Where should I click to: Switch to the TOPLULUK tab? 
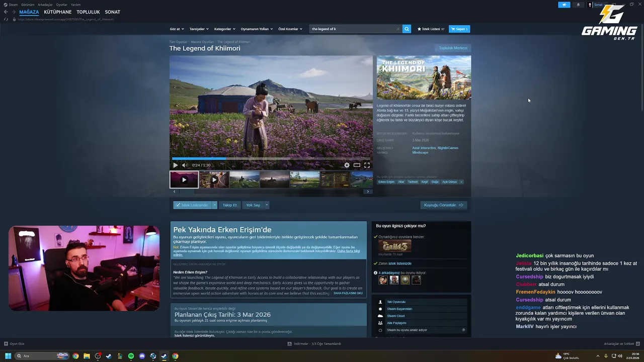click(88, 12)
